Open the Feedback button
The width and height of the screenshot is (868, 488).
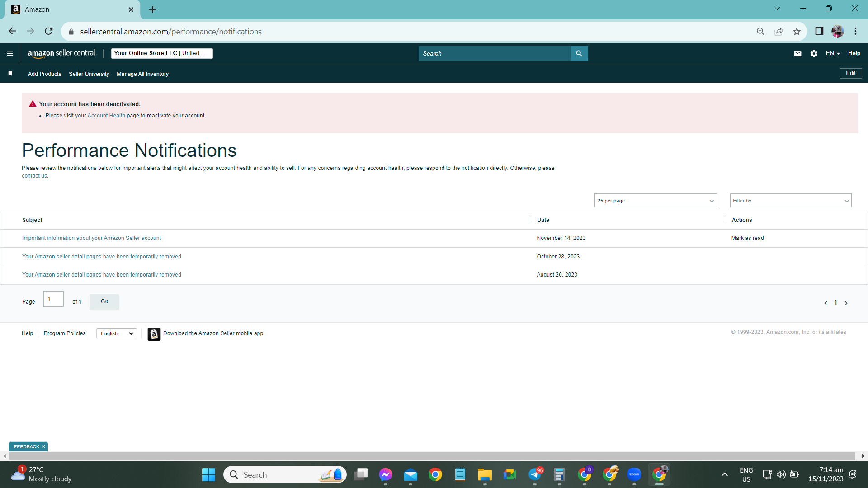click(x=27, y=446)
